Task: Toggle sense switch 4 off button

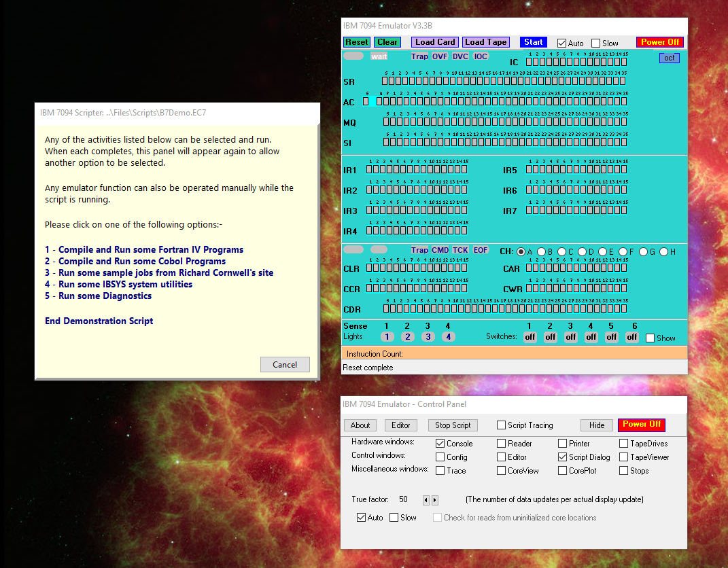Action: click(591, 338)
